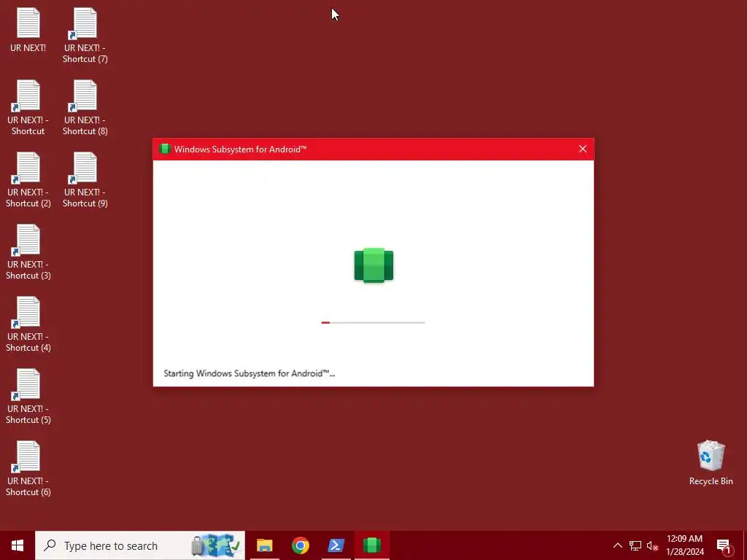Select the first UR NEXT! - Shortcut icon, with no number
Image resolution: width=747 pixels, height=560 pixels.
(28, 96)
